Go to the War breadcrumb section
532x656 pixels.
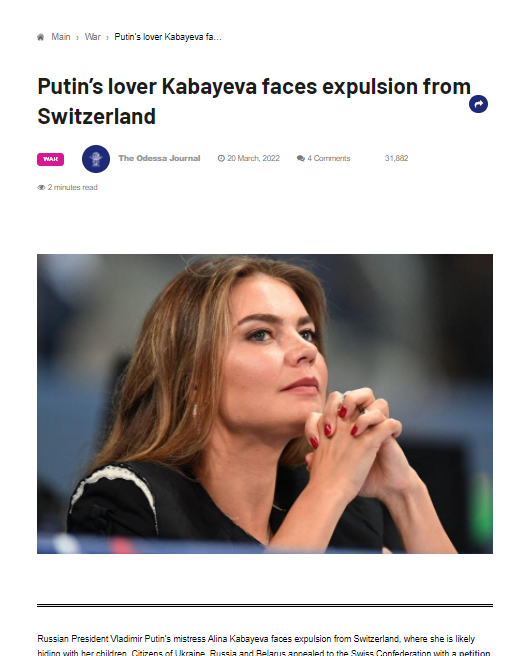(x=92, y=37)
